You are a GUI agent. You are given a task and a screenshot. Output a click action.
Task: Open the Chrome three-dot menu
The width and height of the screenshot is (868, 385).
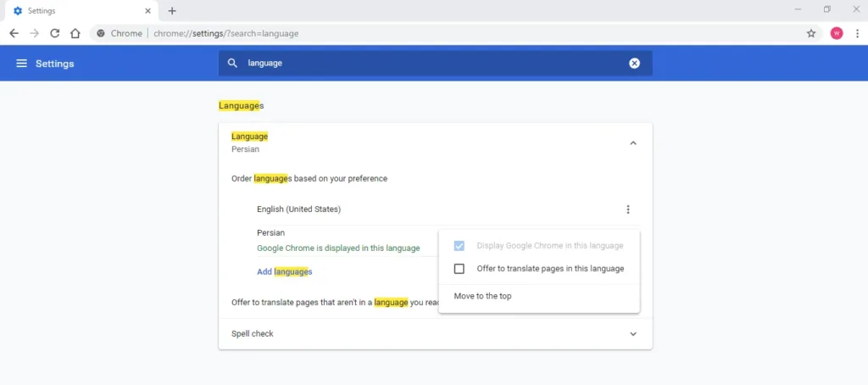[858, 33]
